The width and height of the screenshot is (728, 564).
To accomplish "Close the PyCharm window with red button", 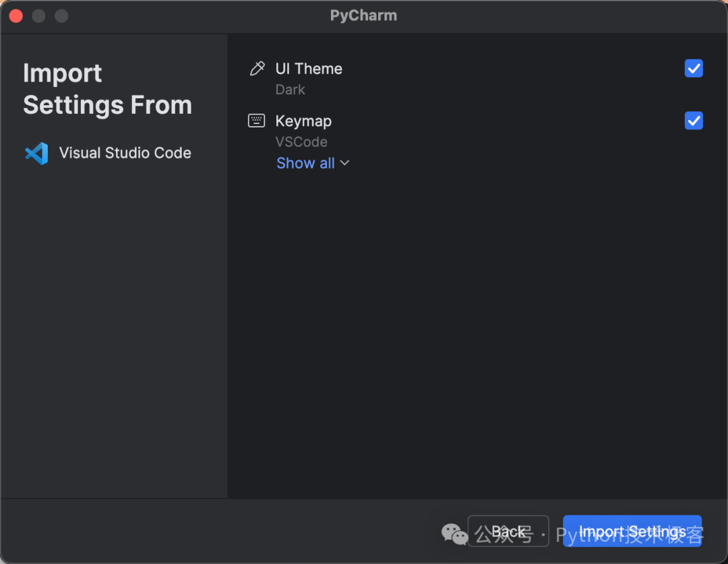I will pyautogui.click(x=16, y=15).
